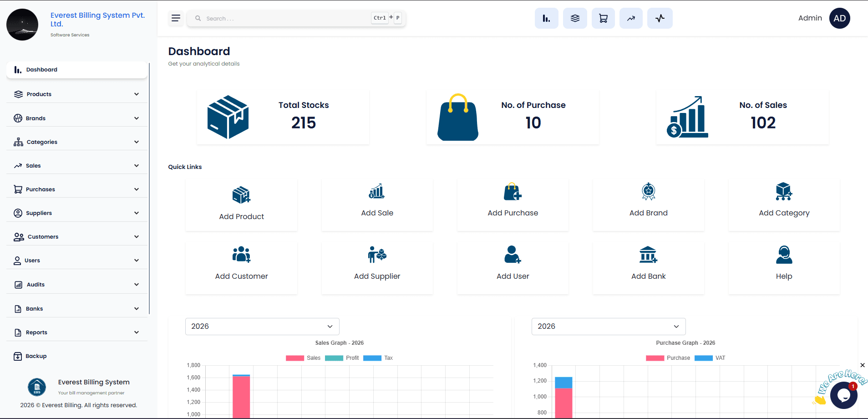Open the cart icon in top toolbar
Screen dimensions: 868x419
(x=603, y=18)
